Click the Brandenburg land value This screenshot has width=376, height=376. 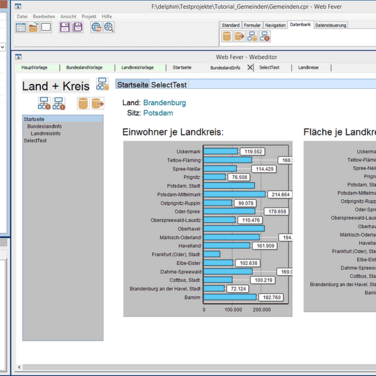pyautogui.click(x=165, y=103)
